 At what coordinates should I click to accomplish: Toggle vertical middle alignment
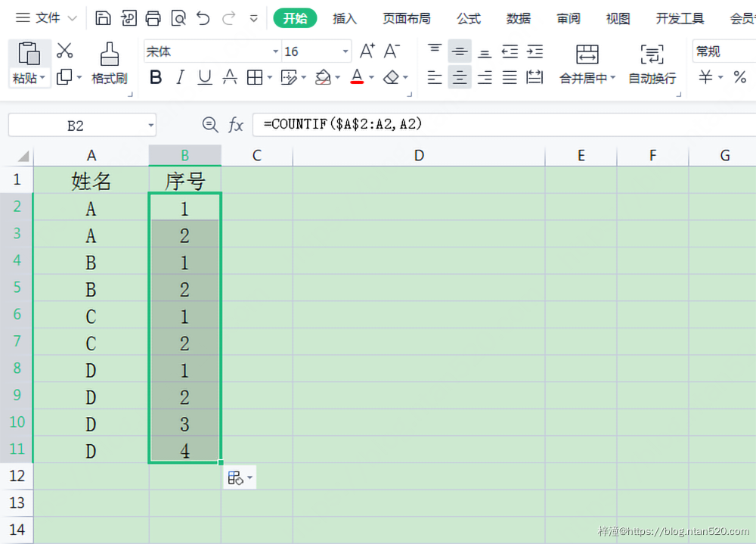coord(460,51)
